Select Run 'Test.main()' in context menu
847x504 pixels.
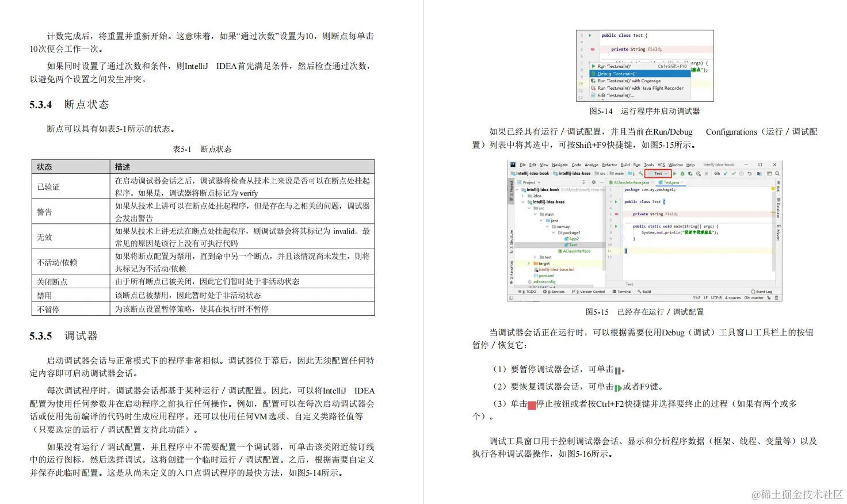(640, 66)
